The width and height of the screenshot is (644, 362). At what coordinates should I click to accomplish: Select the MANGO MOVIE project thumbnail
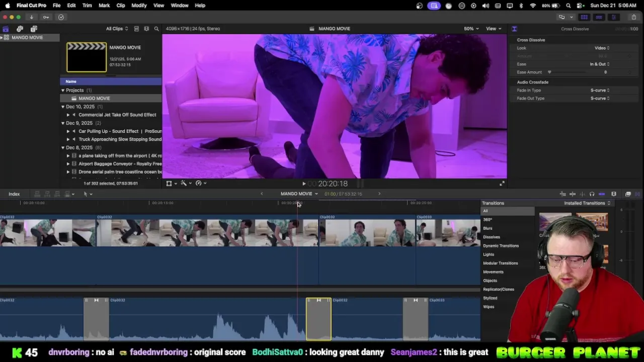(87, 57)
